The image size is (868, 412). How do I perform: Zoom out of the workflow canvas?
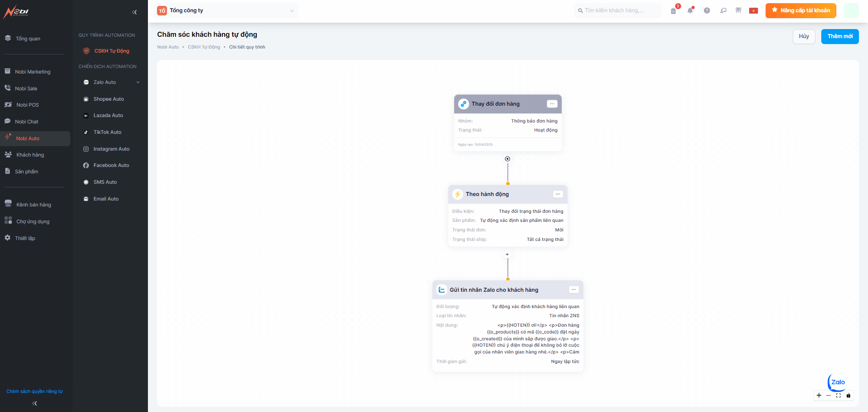click(x=829, y=395)
